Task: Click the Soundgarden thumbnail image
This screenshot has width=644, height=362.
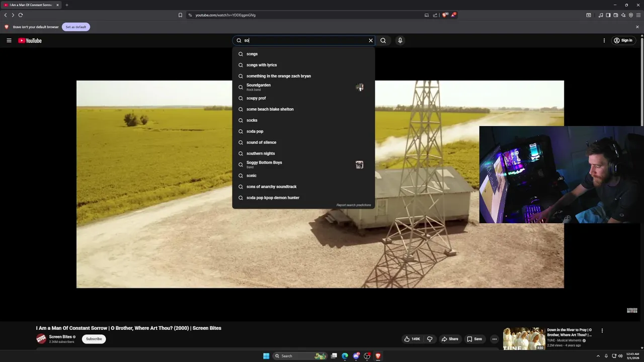Action: [x=359, y=87]
